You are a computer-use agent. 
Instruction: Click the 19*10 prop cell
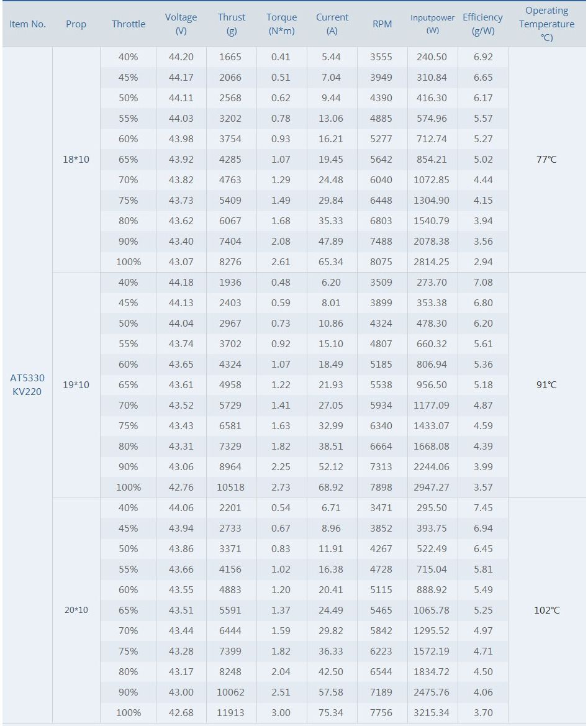pyautogui.click(x=76, y=385)
